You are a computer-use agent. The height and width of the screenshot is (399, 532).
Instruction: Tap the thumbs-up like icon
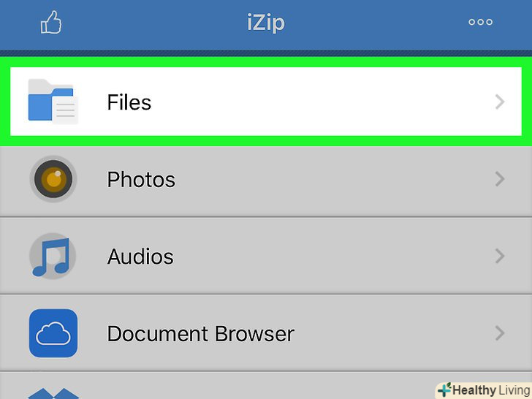click(x=50, y=23)
